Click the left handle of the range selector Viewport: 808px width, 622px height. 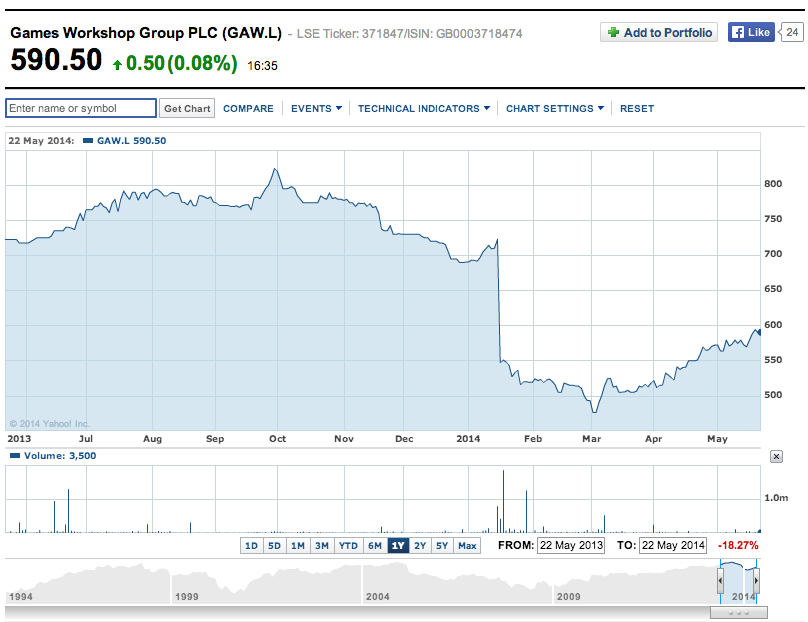click(x=720, y=581)
